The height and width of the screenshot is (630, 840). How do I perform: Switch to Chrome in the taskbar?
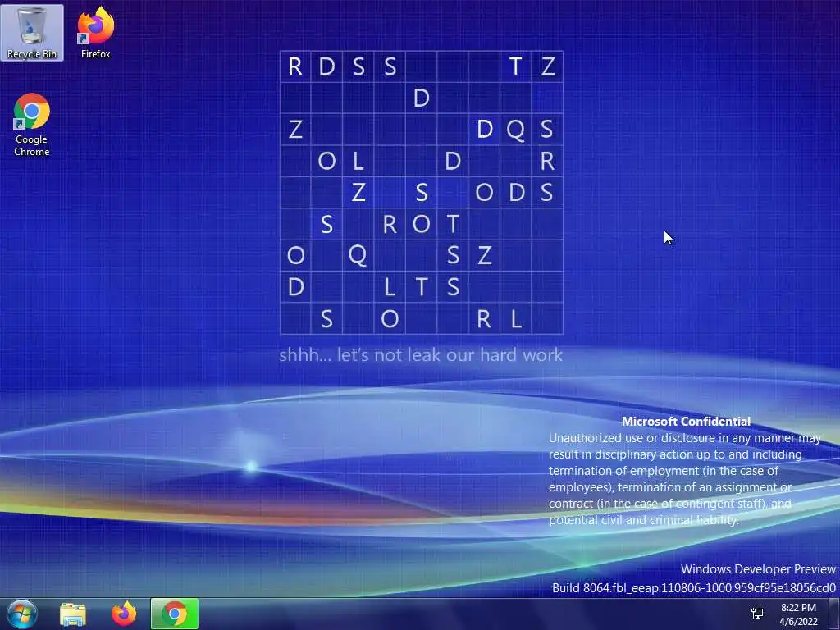[175, 614]
